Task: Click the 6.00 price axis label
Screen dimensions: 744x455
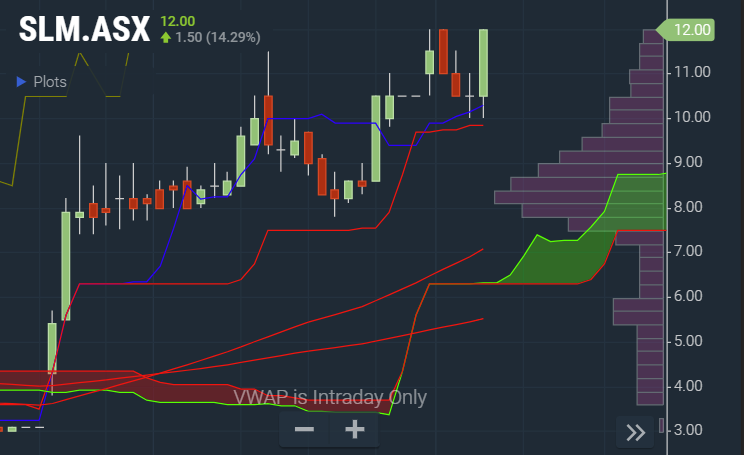Action: tap(688, 296)
